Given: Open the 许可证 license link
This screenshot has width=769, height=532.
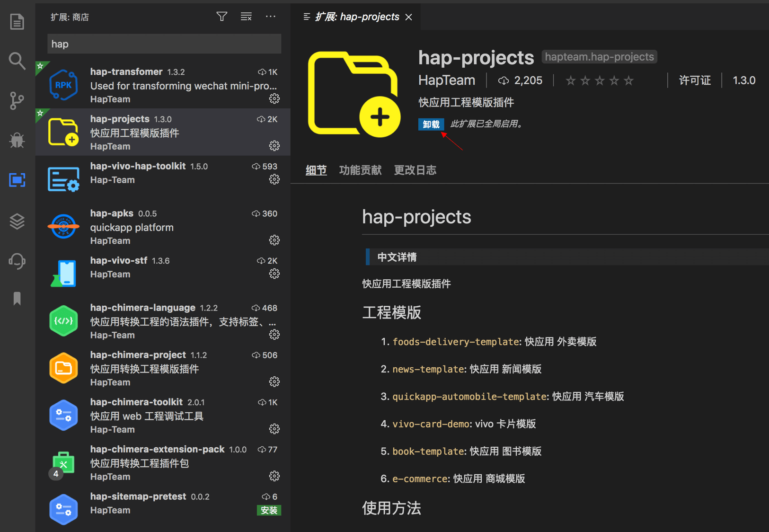Looking at the screenshot, I should point(694,80).
